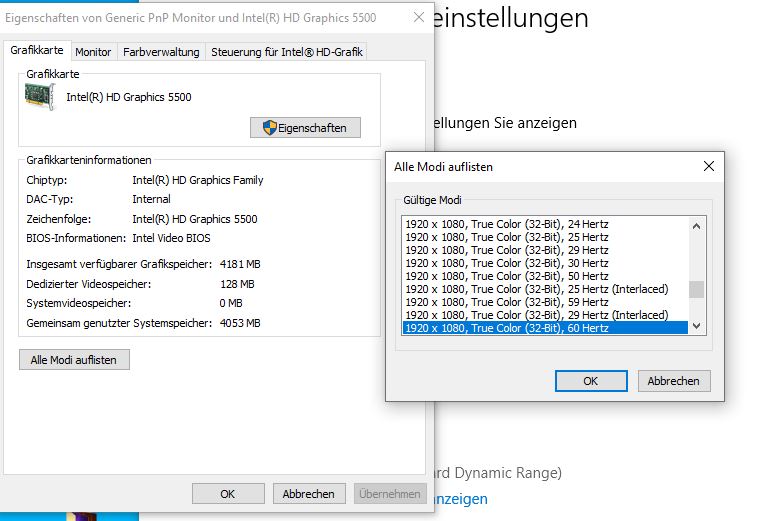Screen dimensions: 765x521
Task: Click the 128 MB dedicated video memory value
Action: 237,284
